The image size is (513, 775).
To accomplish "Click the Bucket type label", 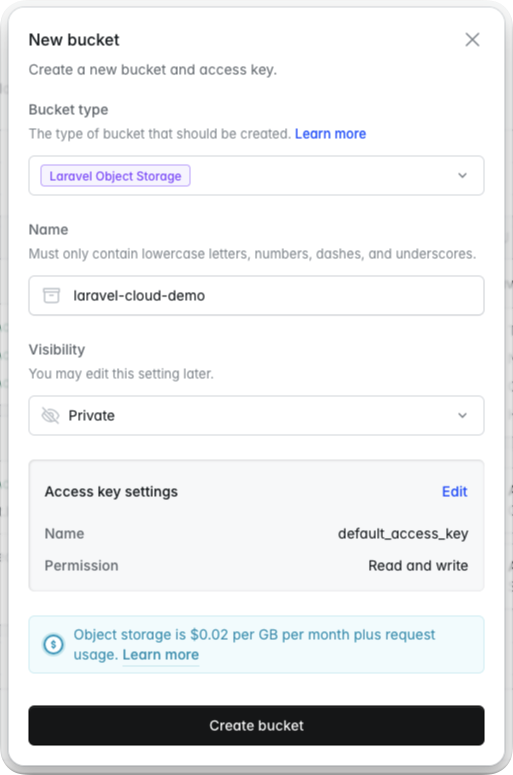I will coord(68,110).
